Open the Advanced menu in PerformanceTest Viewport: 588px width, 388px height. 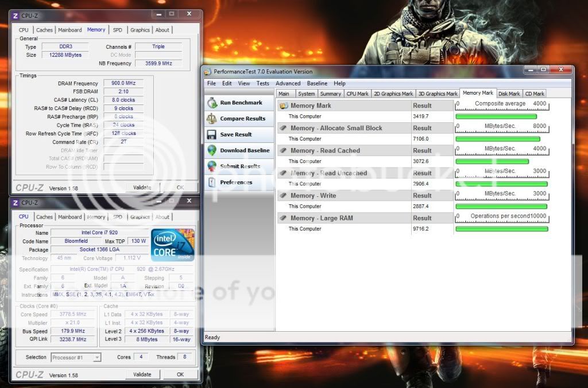[x=288, y=83]
